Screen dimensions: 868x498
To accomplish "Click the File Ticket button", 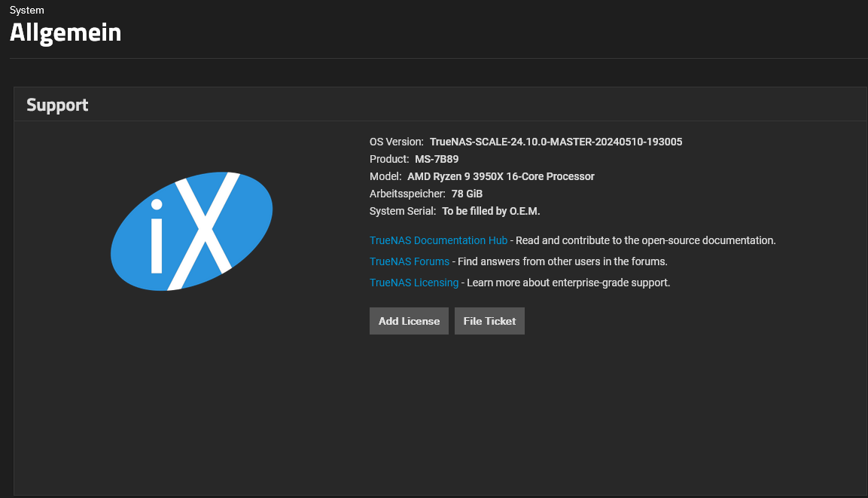I will [x=489, y=321].
